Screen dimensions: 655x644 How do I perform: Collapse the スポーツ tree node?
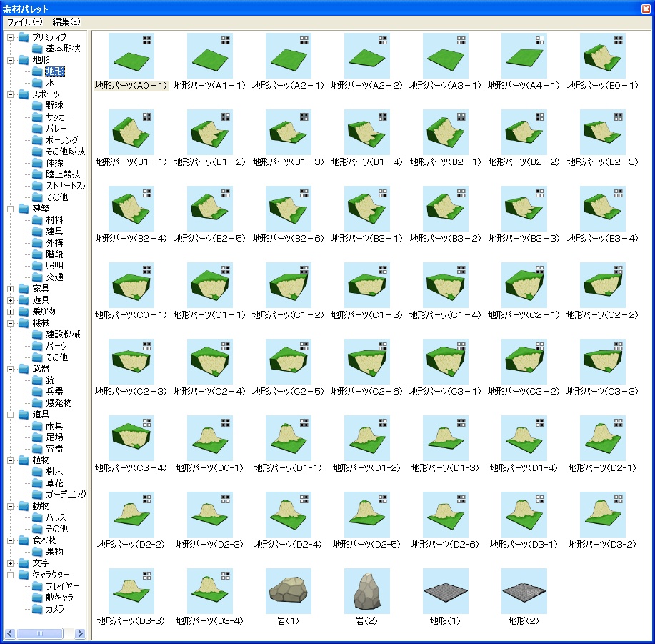[x=11, y=94]
